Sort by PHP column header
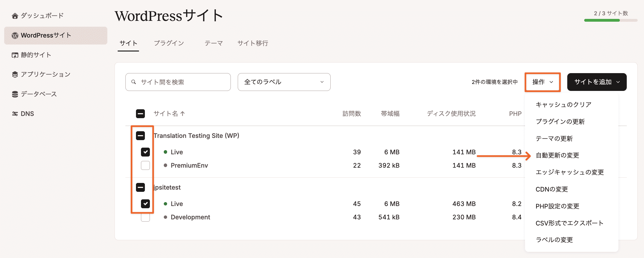 (515, 114)
